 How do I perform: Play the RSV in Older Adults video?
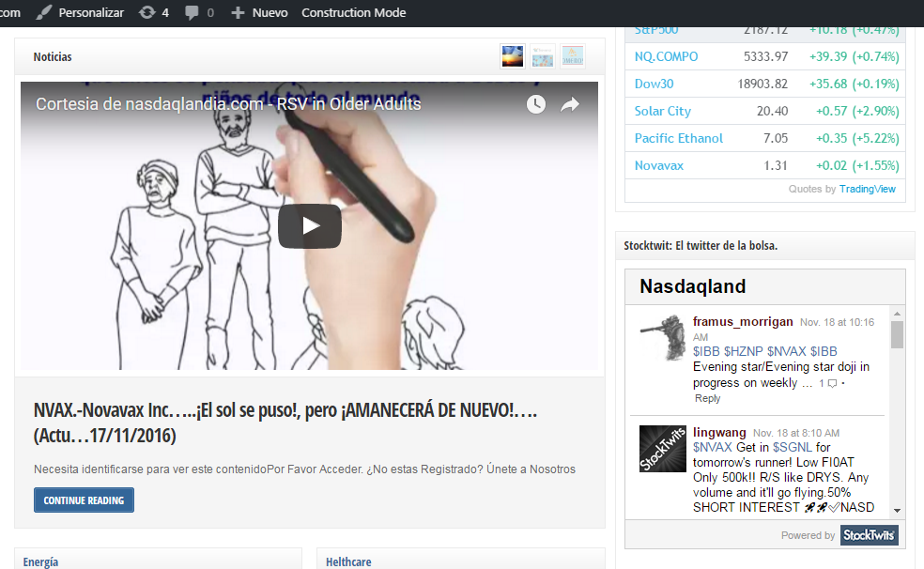point(309,226)
